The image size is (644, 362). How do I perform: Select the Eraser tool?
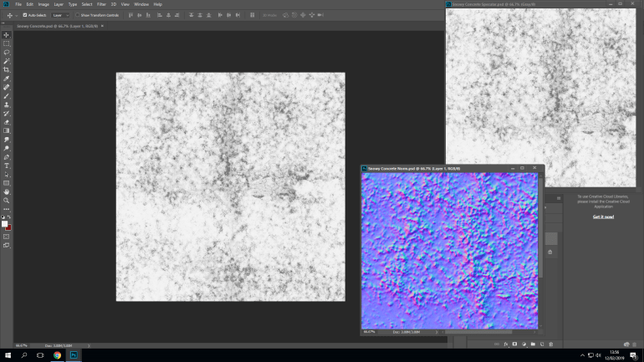[x=6, y=122]
